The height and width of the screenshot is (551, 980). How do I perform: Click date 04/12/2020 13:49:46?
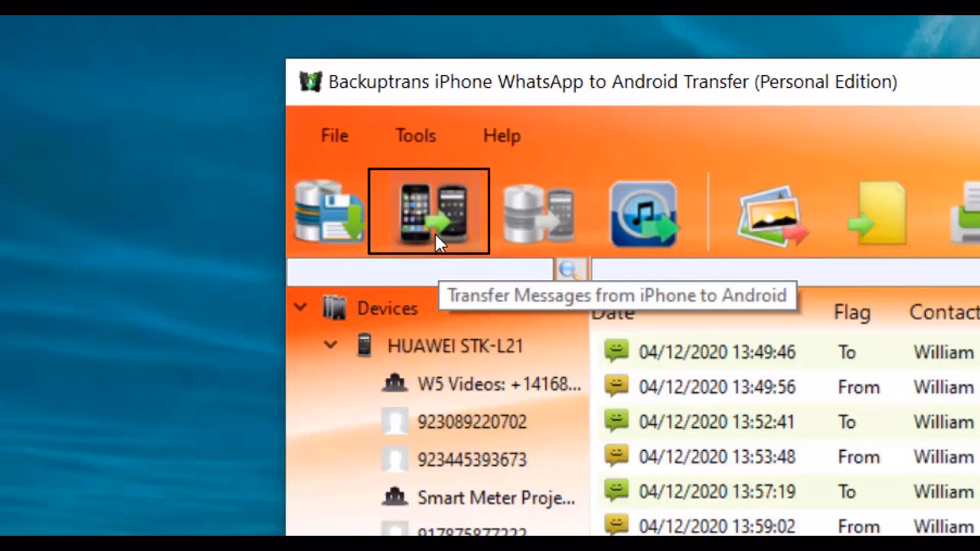[x=717, y=352]
